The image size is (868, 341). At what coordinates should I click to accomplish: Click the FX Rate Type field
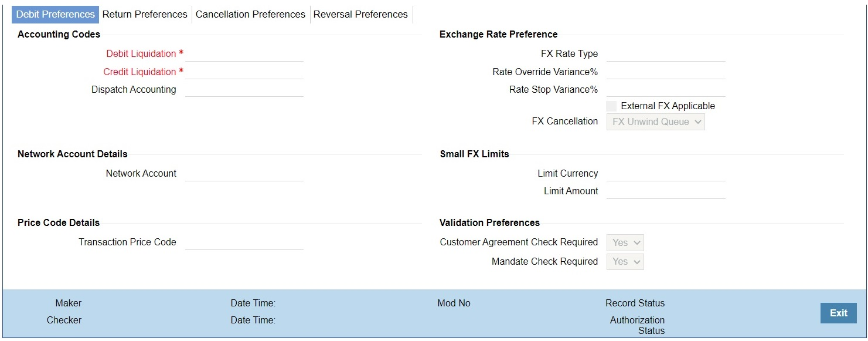(x=666, y=53)
